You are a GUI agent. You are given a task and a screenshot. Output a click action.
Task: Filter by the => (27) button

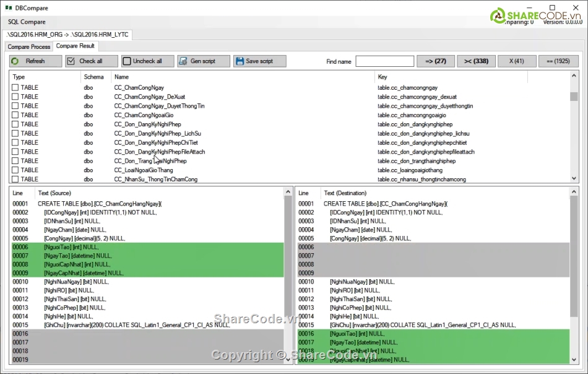(436, 61)
